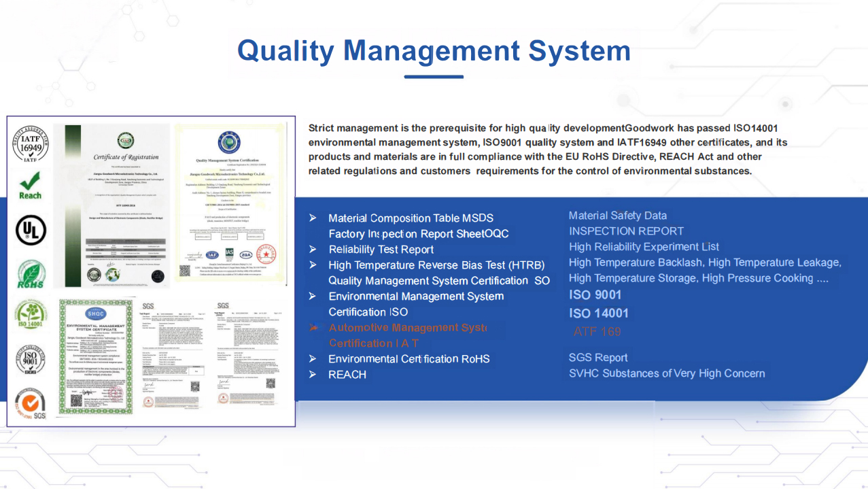The image size is (868, 489).
Task: Select High Temperature Backlash, High Temperature Leakage line
Action: coord(705,263)
